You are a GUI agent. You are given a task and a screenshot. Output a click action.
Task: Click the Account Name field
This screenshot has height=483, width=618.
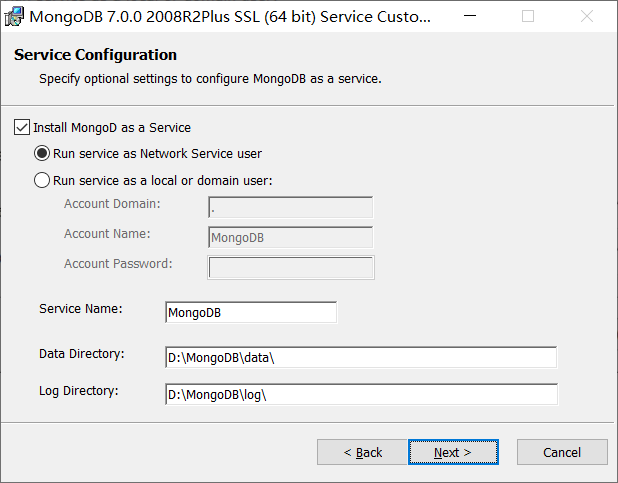(x=290, y=237)
